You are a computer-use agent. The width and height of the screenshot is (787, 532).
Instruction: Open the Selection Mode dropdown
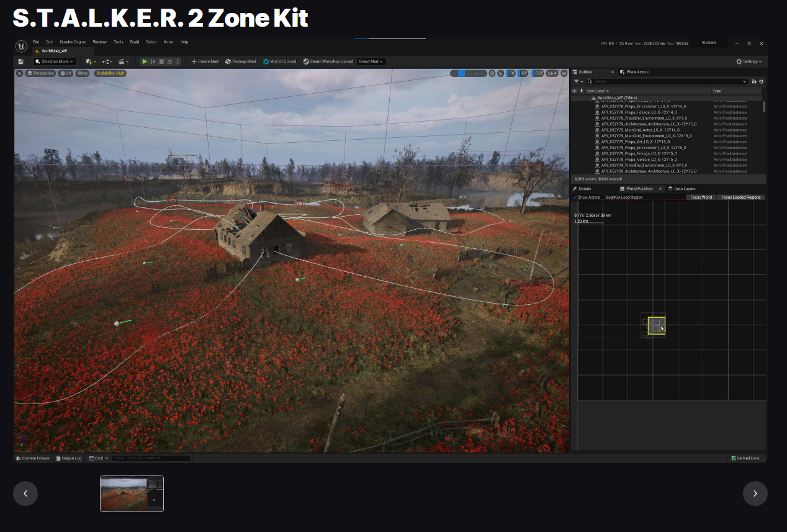click(55, 61)
